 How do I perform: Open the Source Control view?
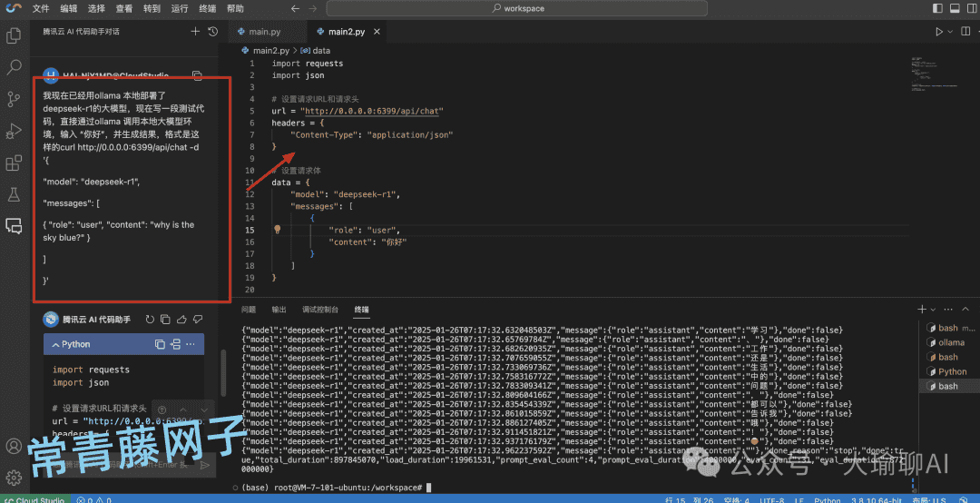coord(14,99)
